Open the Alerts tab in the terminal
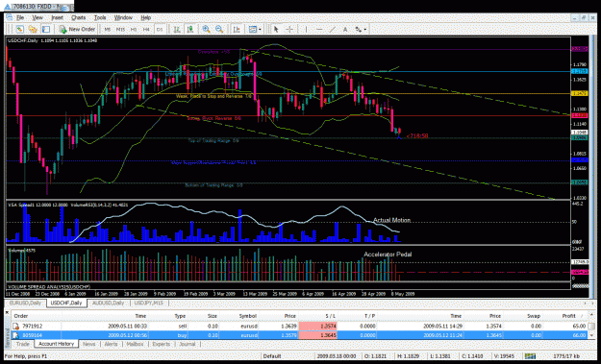Image resolution: width=601 pixels, height=364 pixels. pos(112,344)
